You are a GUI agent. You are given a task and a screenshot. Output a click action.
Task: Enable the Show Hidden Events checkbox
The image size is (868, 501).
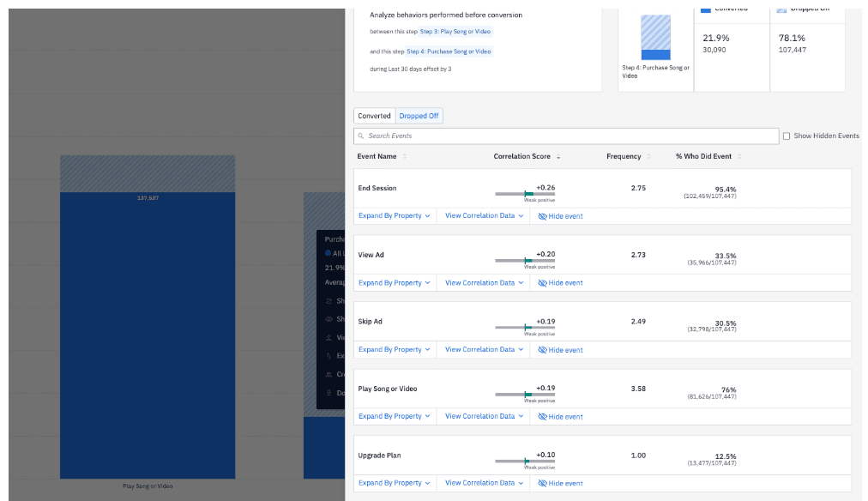click(787, 136)
